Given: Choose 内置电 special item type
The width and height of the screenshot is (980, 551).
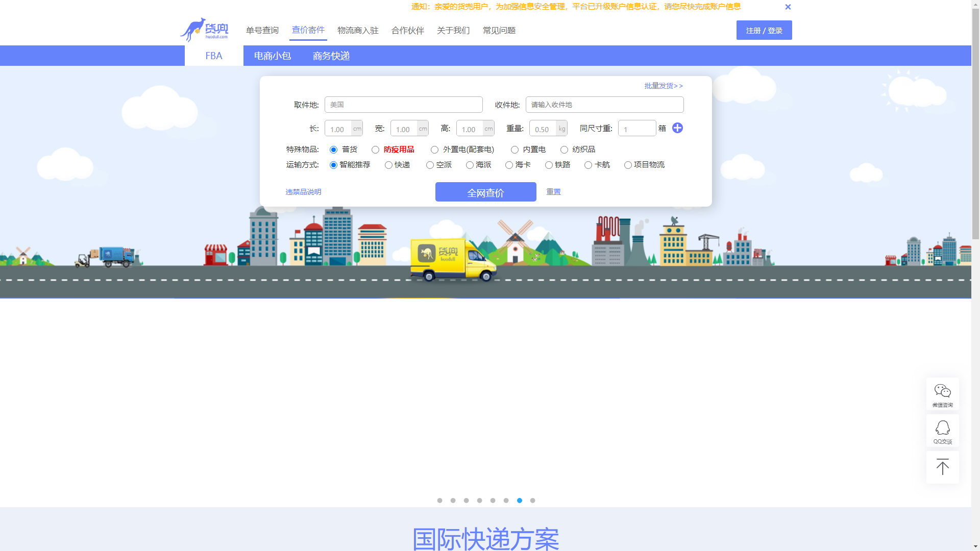Looking at the screenshot, I should (x=514, y=149).
